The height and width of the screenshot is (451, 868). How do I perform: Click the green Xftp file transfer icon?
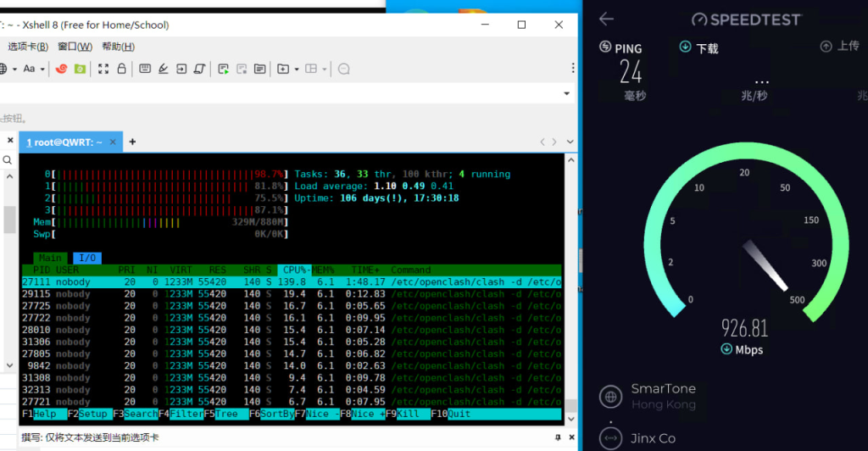pyautogui.click(x=80, y=69)
